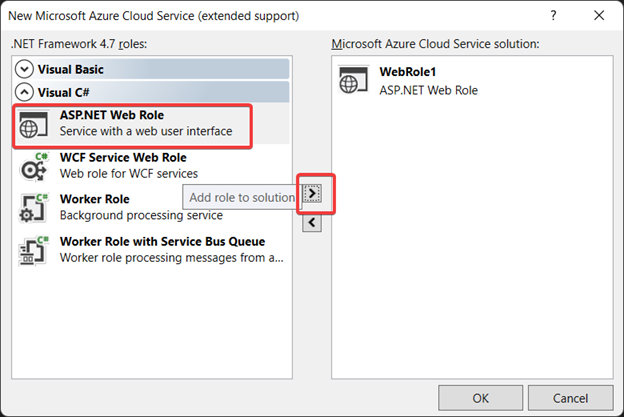Close the New Cloud Service dialog

(599, 17)
